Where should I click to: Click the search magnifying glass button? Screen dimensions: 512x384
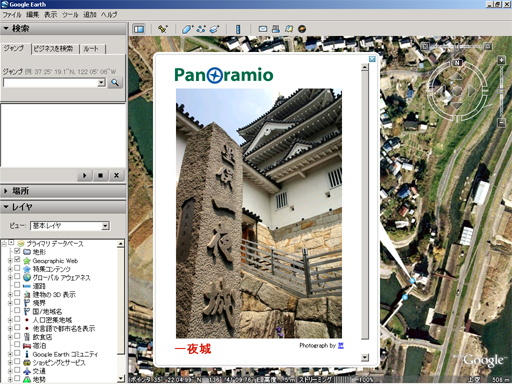tap(115, 83)
